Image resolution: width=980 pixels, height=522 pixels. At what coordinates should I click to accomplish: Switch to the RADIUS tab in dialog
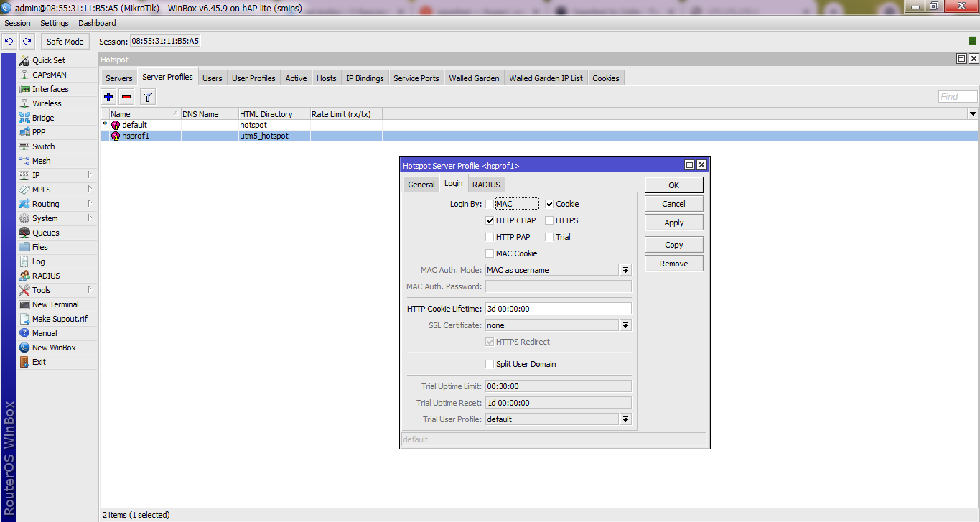pos(486,185)
